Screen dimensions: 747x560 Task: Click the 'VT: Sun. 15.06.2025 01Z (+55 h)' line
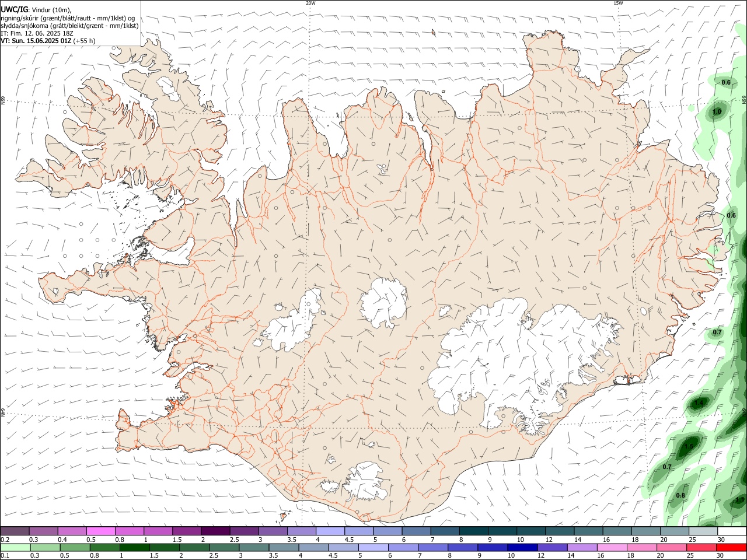pyautogui.click(x=48, y=41)
